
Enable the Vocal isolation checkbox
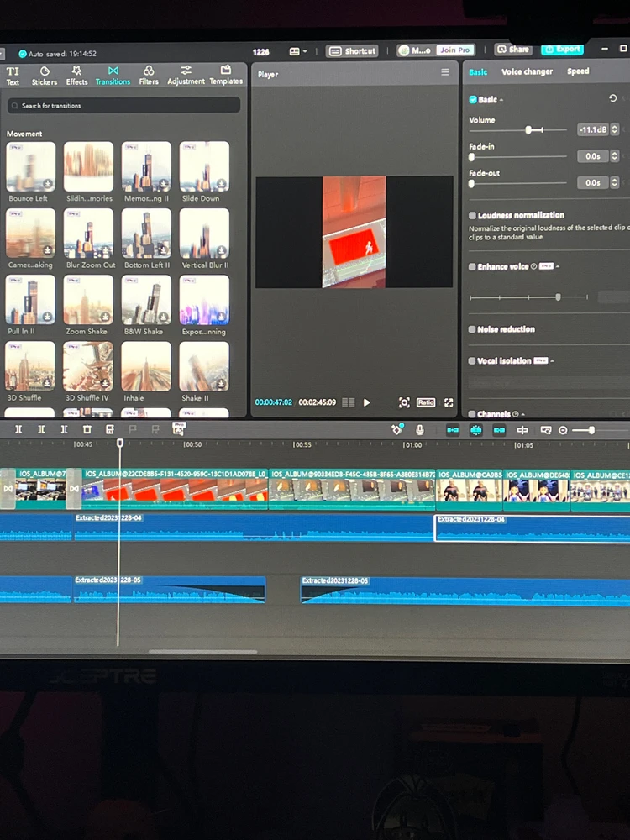[472, 361]
